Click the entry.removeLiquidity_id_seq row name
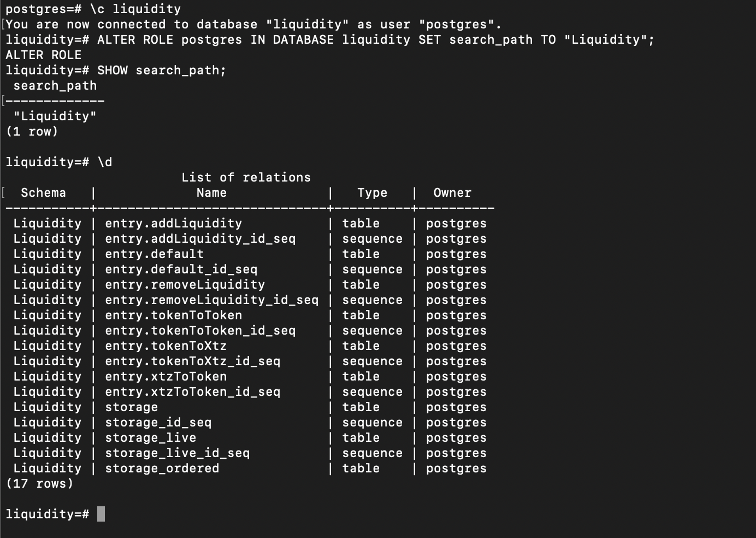 pos(211,300)
